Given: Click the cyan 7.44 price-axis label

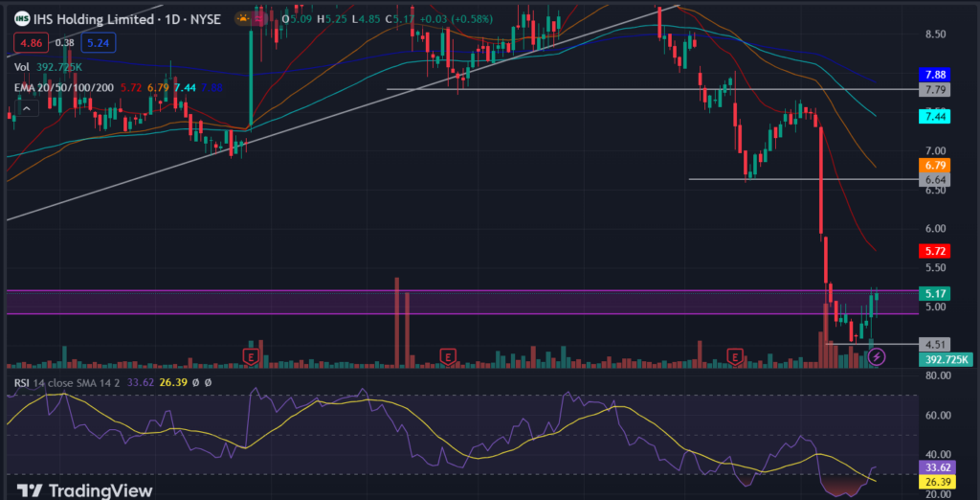Looking at the screenshot, I should point(934,116).
